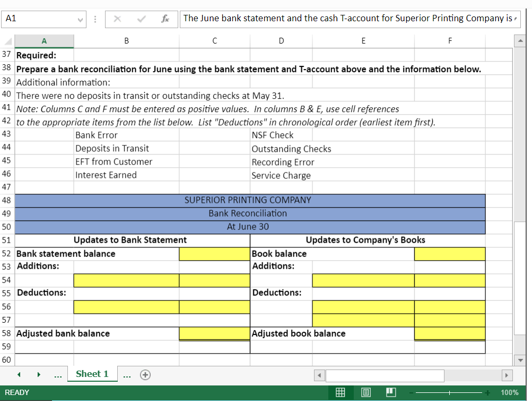Viewport: 532px width, 412px height.
Task: Click the 'Recording Error' cell
Action: (x=283, y=162)
